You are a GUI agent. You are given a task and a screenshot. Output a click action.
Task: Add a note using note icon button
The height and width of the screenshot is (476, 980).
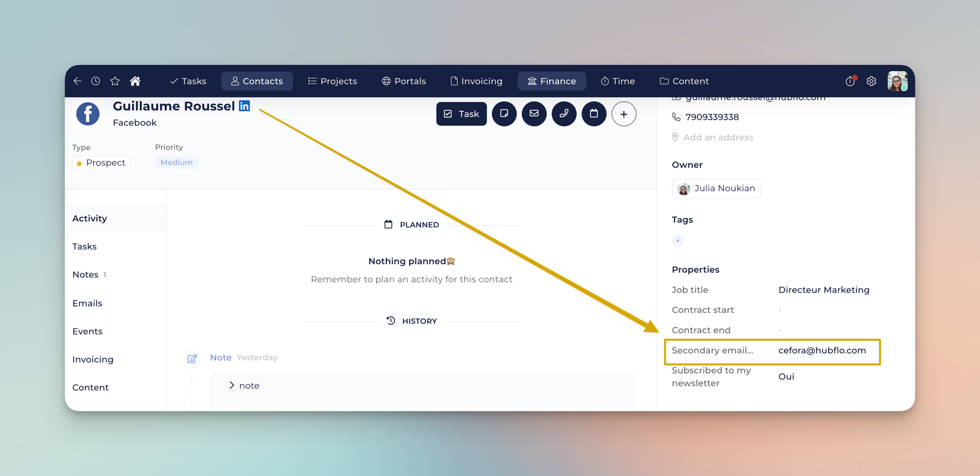point(504,114)
